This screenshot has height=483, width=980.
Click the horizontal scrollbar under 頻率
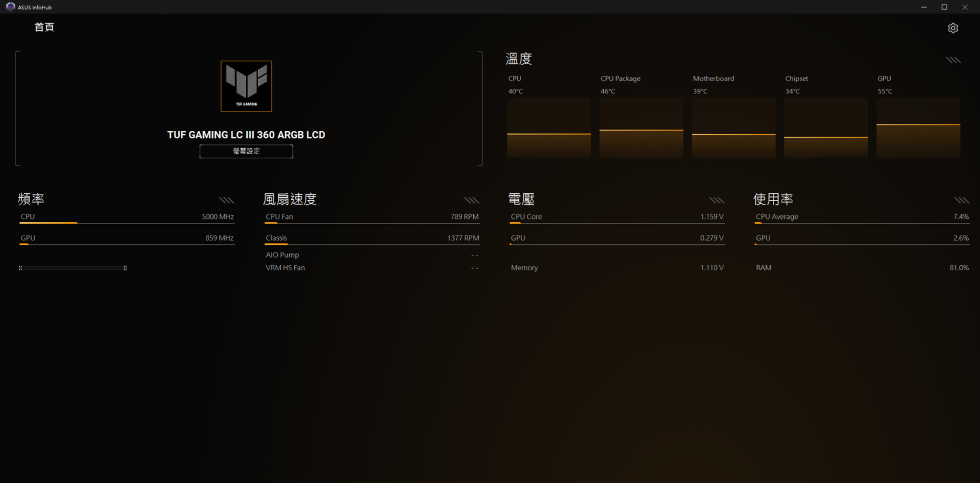point(73,268)
